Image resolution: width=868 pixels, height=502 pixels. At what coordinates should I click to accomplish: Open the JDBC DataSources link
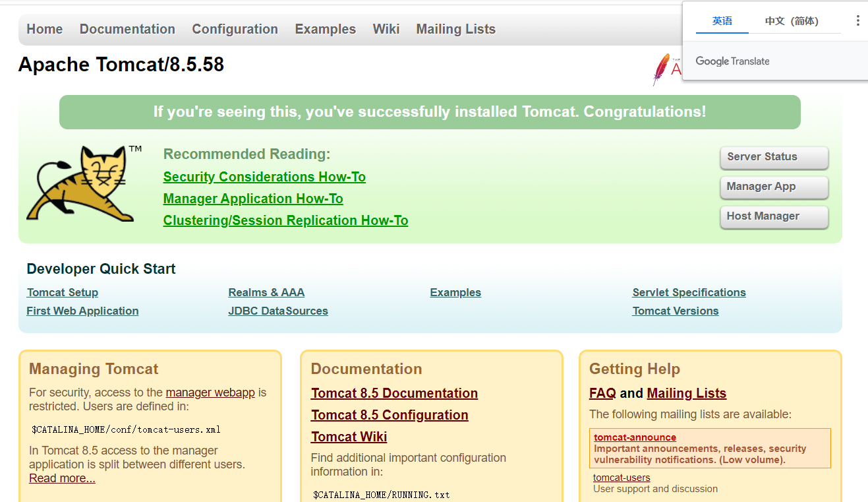(x=278, y=311)
